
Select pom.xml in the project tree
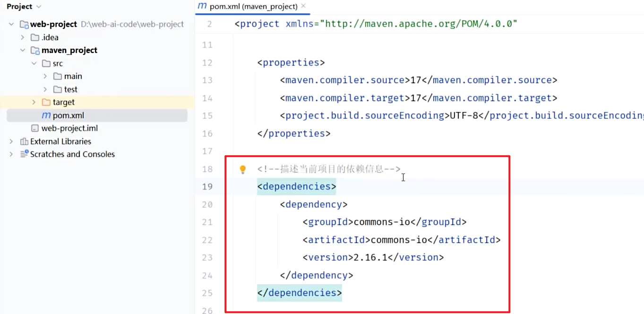69,115
